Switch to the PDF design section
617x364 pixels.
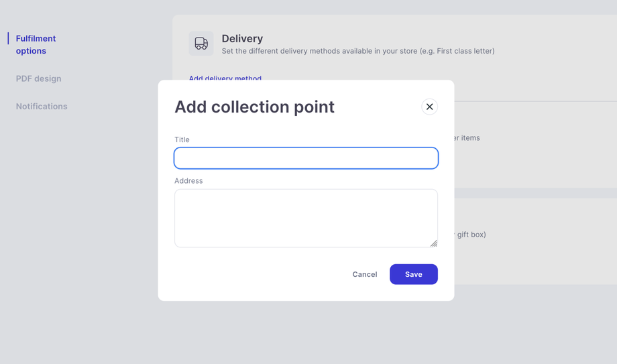[x=38, y=78]
